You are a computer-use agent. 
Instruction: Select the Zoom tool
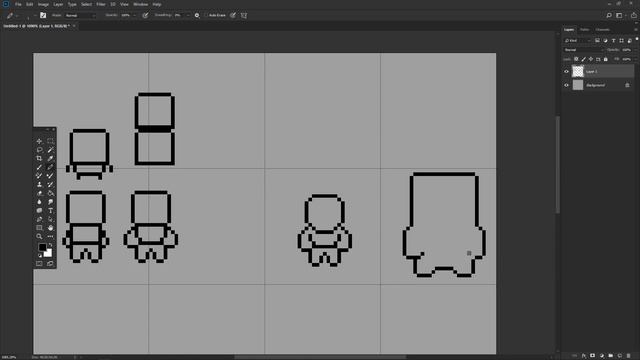(39, 236)
